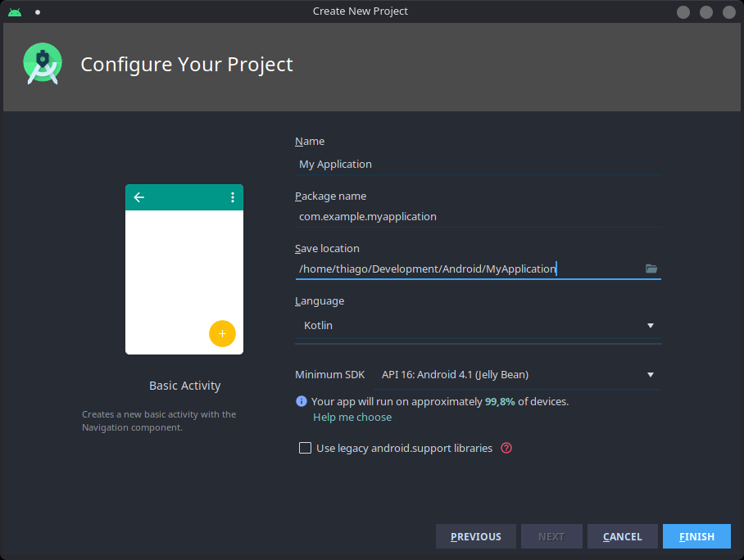Enable the Use legacy android.support libraries checkbox
744x560 pixels.
305,448
